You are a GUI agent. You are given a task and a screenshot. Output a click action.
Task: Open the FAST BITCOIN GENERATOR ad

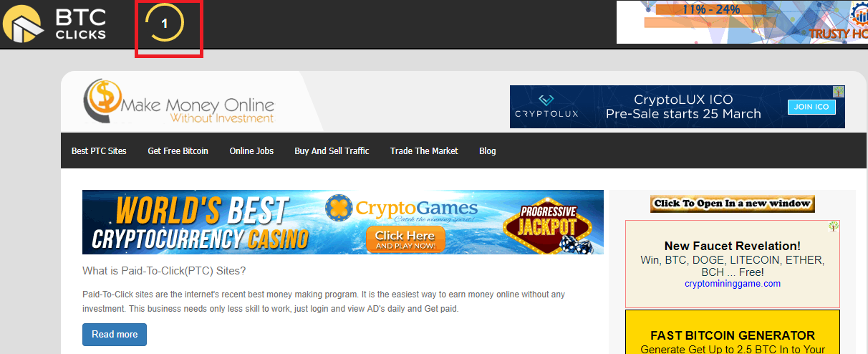point(733,332)
